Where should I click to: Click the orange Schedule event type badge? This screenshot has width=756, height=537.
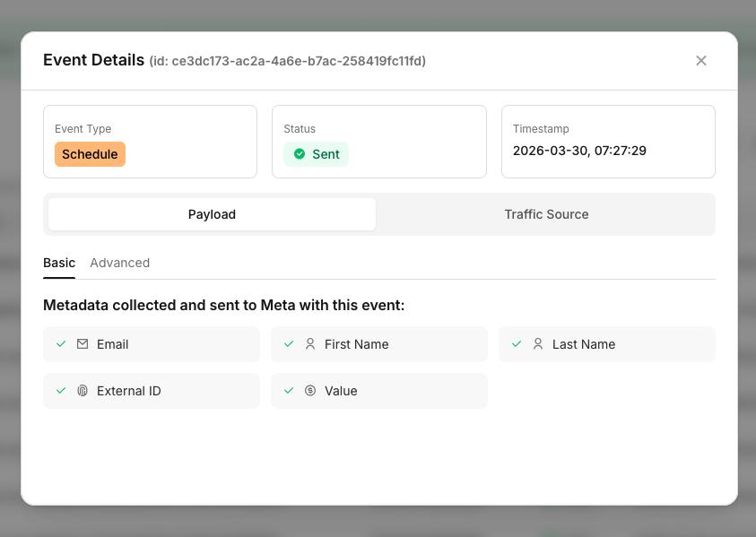pos(90,154)
